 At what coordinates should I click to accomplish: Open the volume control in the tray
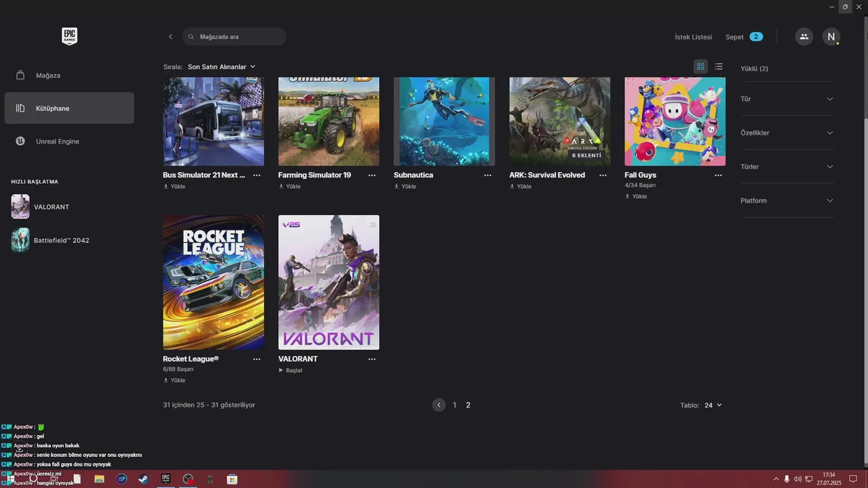pyautogui.click(x=797, y=479)
